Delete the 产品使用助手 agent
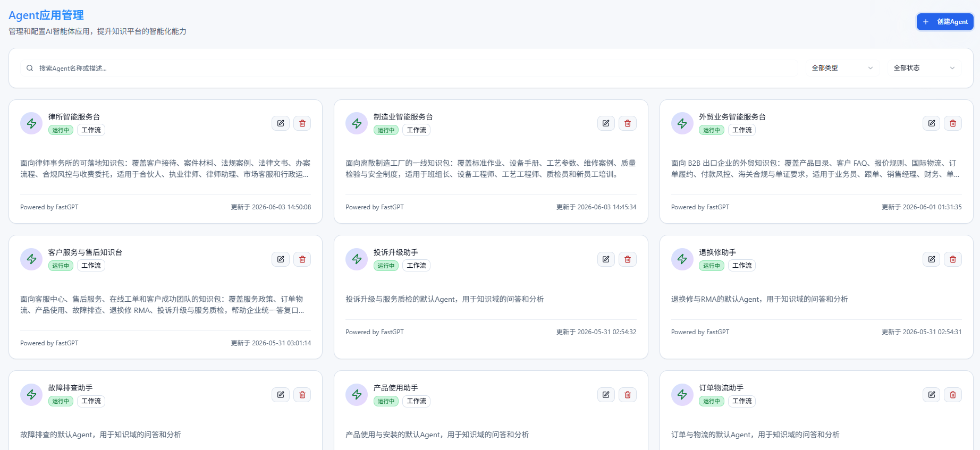The image size is (980, 450). click(628, 395)
